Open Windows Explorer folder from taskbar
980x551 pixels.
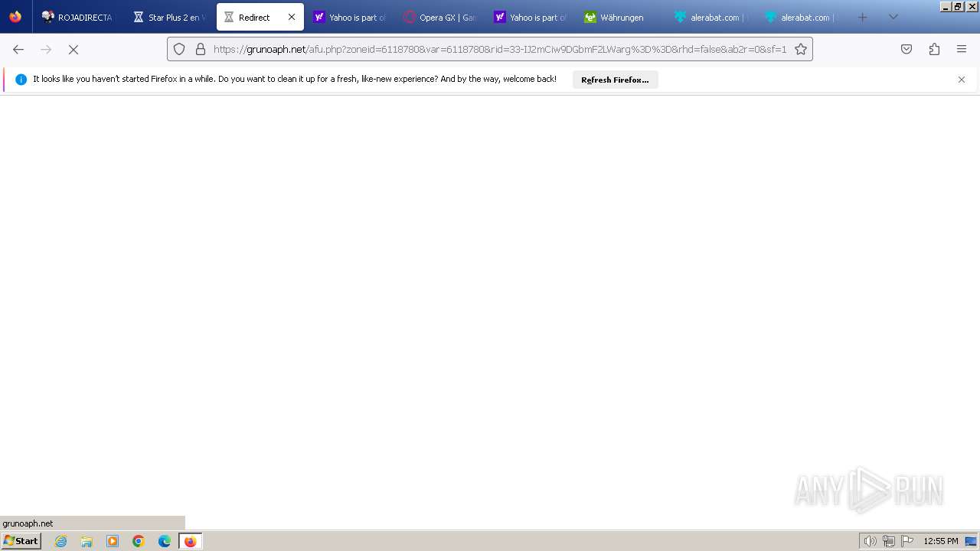click(87, 541)
